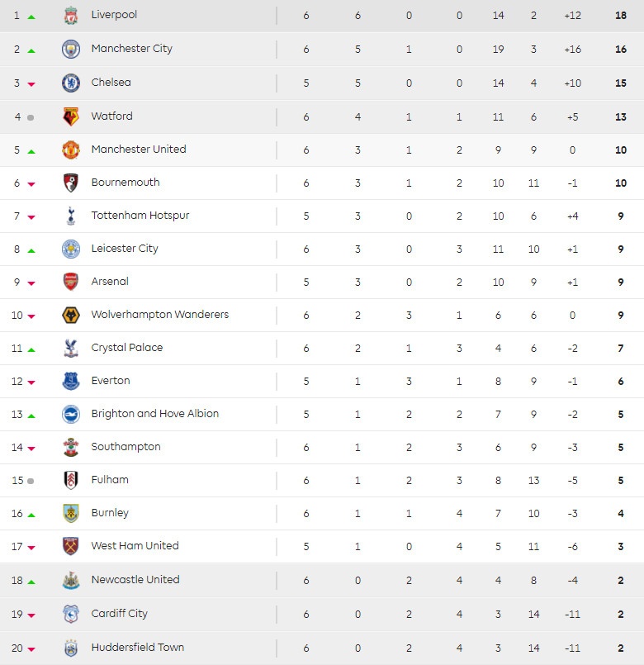Click the green up arrow beside Liverpool
The width and height of the screenshot is (644, 665).
(x=31, y=17)
